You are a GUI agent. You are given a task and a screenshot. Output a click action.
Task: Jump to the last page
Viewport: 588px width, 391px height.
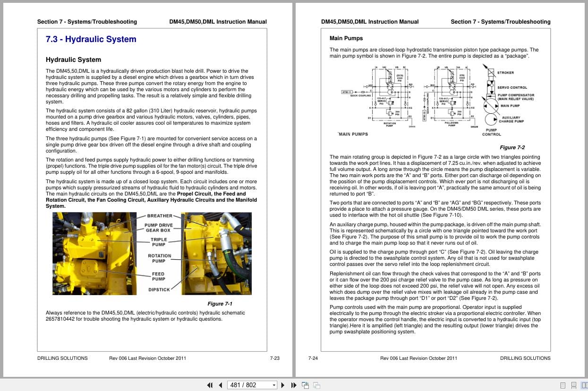point(293,385)
